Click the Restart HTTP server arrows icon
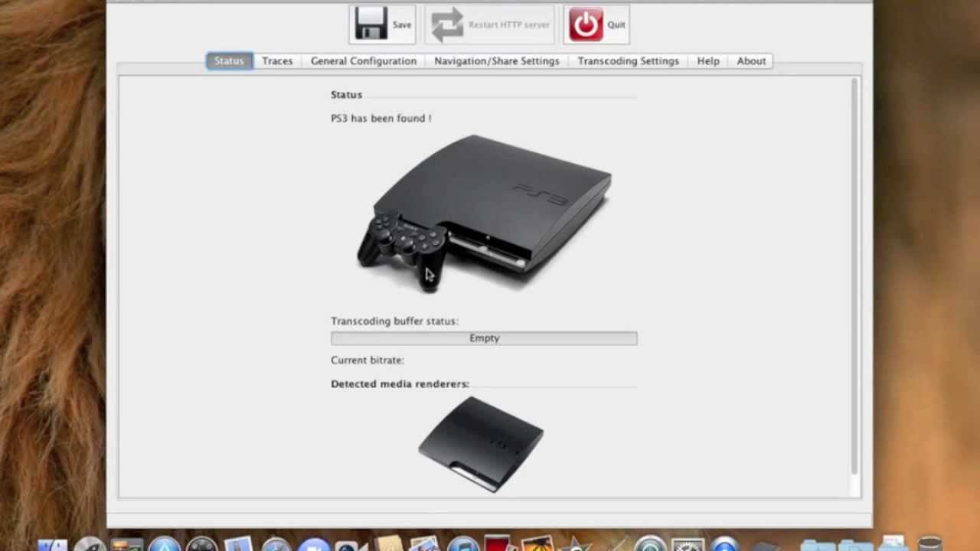The image size is (980, 551). click(x=447, y=24)
